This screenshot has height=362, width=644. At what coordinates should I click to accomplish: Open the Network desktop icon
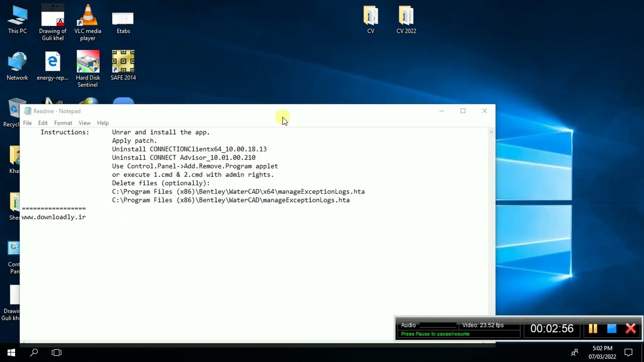coord(17,66)
